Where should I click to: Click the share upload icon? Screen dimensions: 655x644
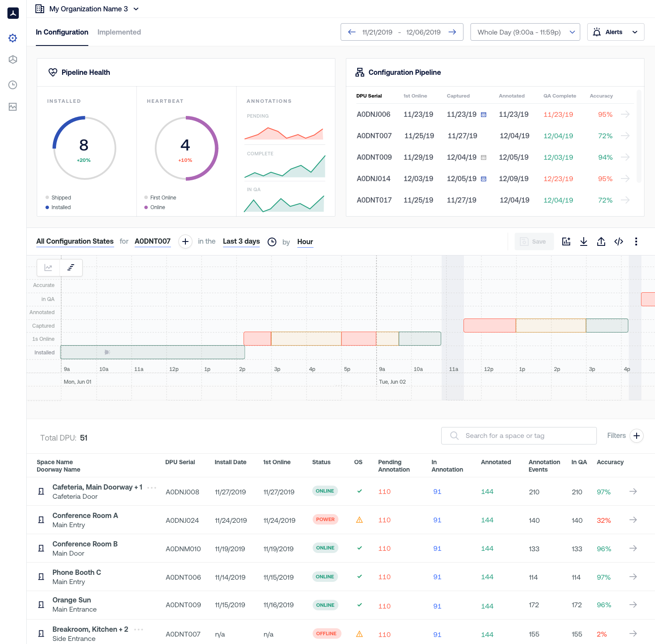pyautogui.click(x=601, y=241)
